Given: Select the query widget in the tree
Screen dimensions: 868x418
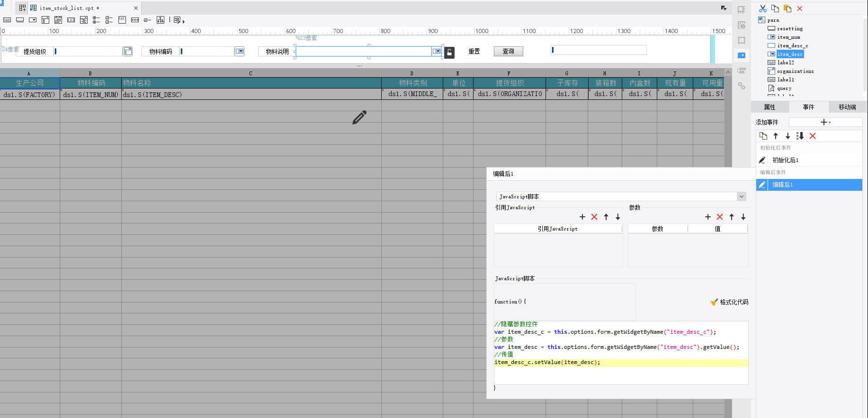Looking at the screenshot, I should coord(784,88).
